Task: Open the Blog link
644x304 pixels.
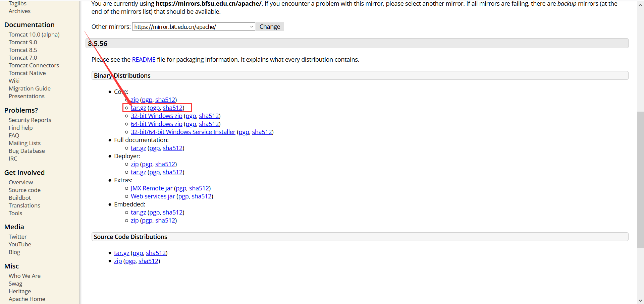Action: point(14,252)
